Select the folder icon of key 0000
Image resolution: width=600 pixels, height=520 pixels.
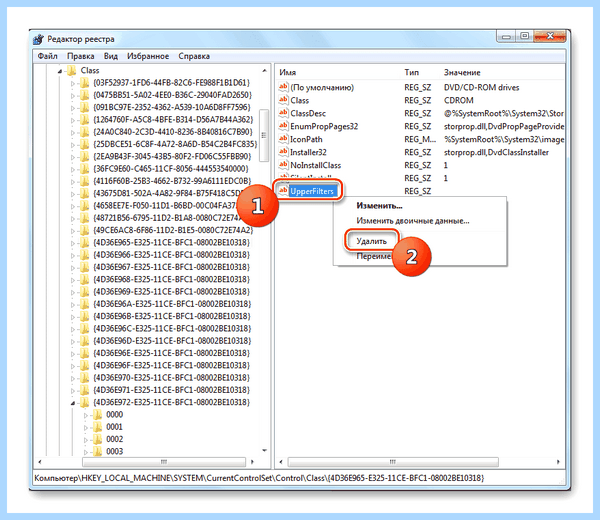point(98,414)
